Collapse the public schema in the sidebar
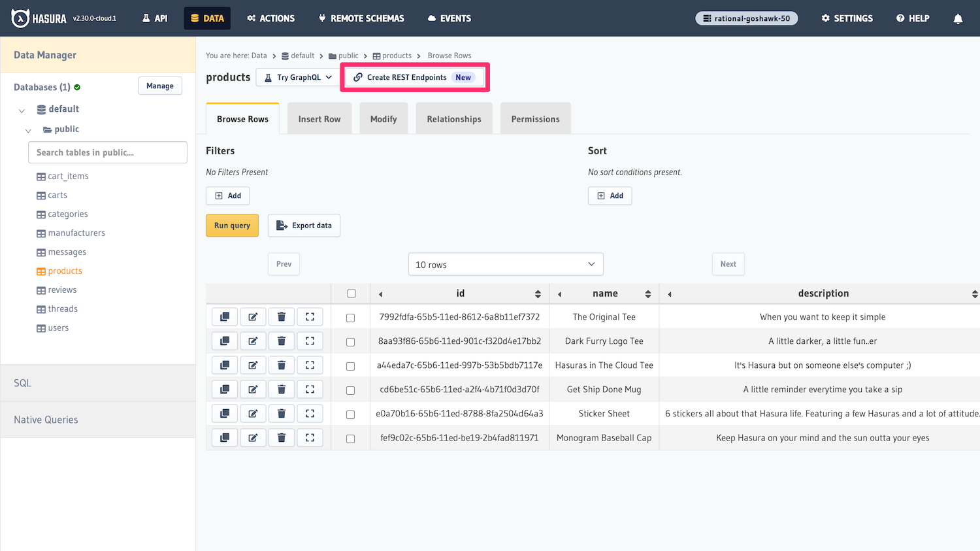 [x=28, y=130]
